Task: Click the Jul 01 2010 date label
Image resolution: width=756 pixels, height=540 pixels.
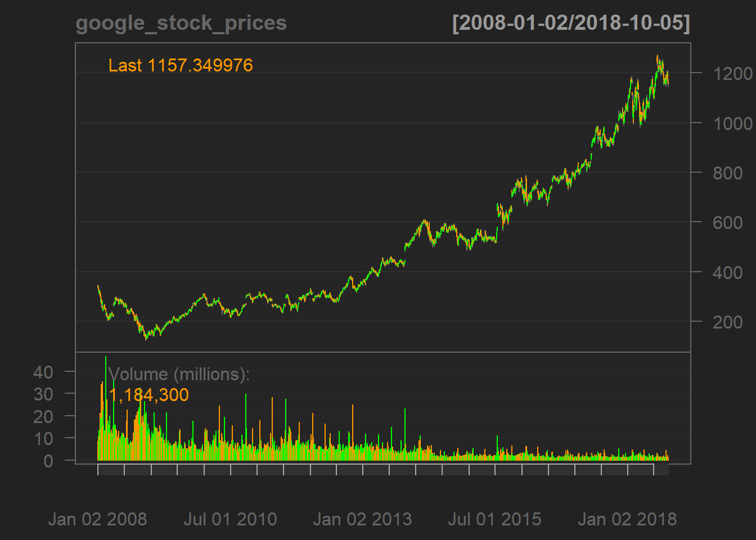Action: pos(230,519)
